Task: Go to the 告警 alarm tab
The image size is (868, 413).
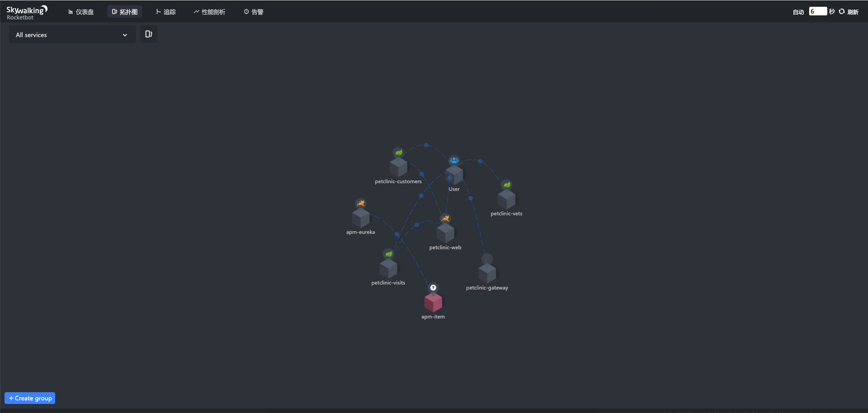Action: 253,12
